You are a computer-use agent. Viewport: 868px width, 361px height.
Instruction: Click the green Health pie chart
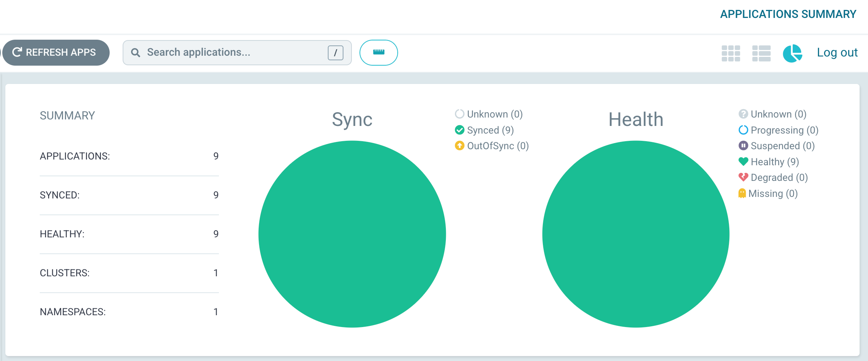click(636, 234)
